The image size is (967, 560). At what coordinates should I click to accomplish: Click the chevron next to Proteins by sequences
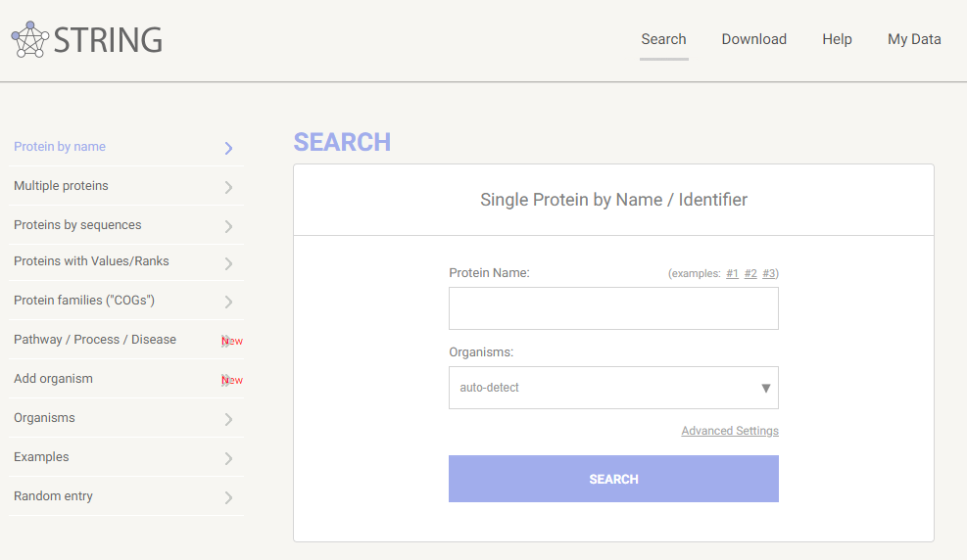pos(228,226)
